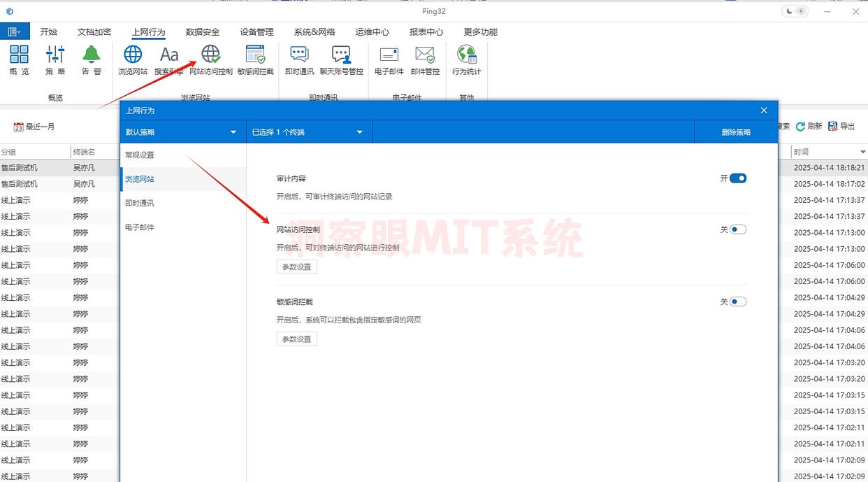
Task: Open the application main menu dropdown
Action: (x=14, y=31)
